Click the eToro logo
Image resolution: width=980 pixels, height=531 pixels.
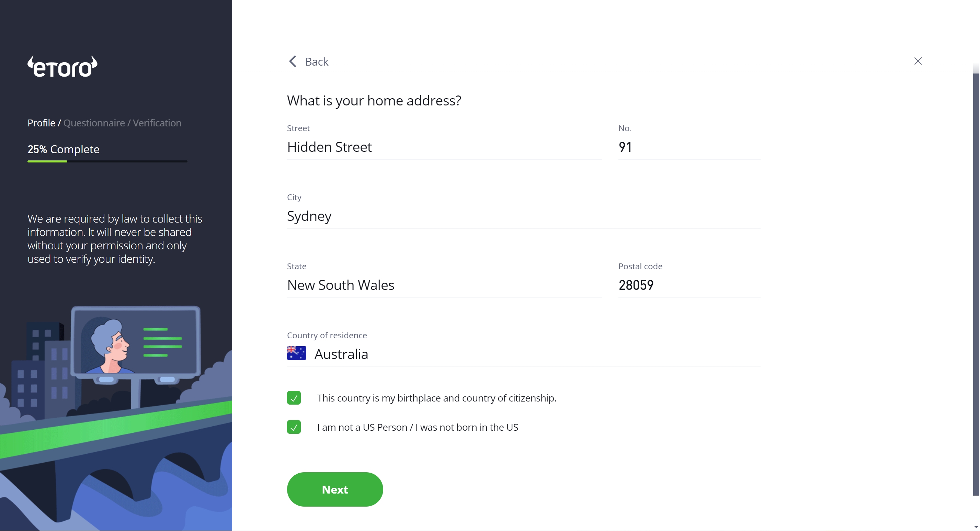[62, 67]
